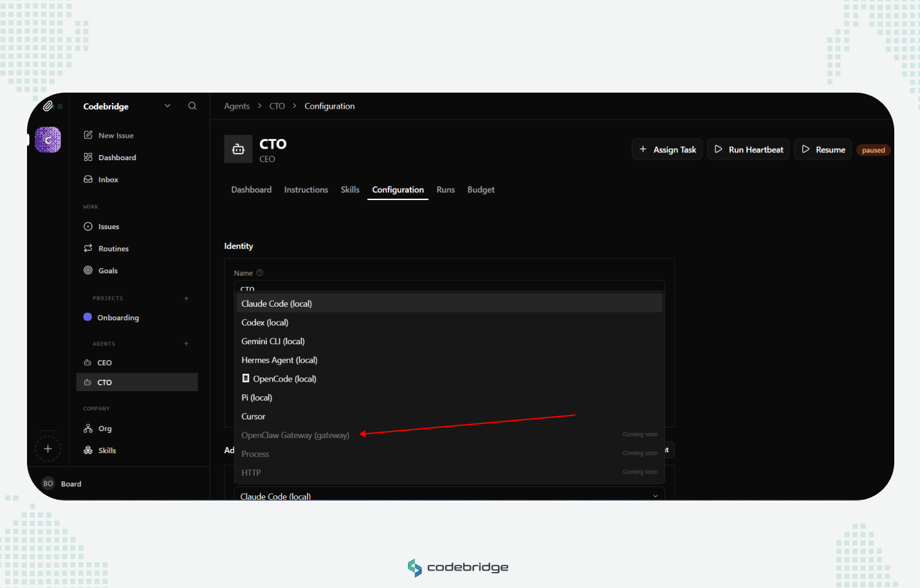Choose Hermes Agent (local) option
The height and width of the screenshot is (588, 920).
449,360
